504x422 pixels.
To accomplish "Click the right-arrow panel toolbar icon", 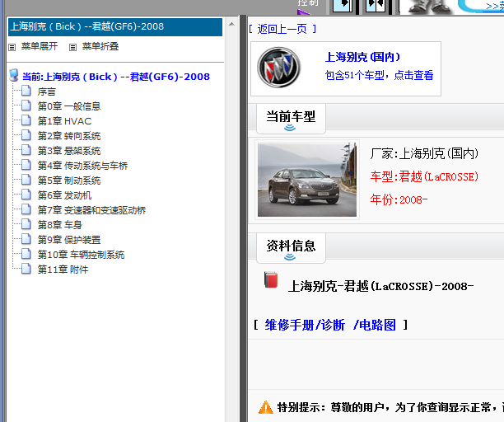I will coord(343,6).
